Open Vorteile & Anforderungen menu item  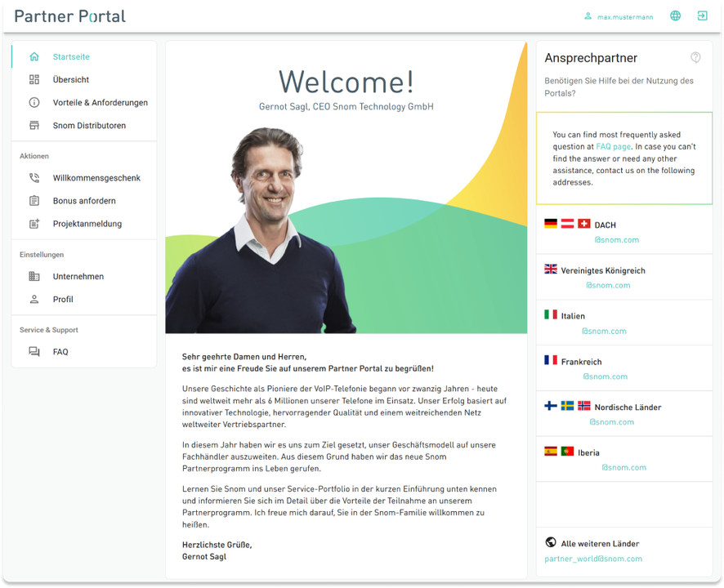point(100,103)
